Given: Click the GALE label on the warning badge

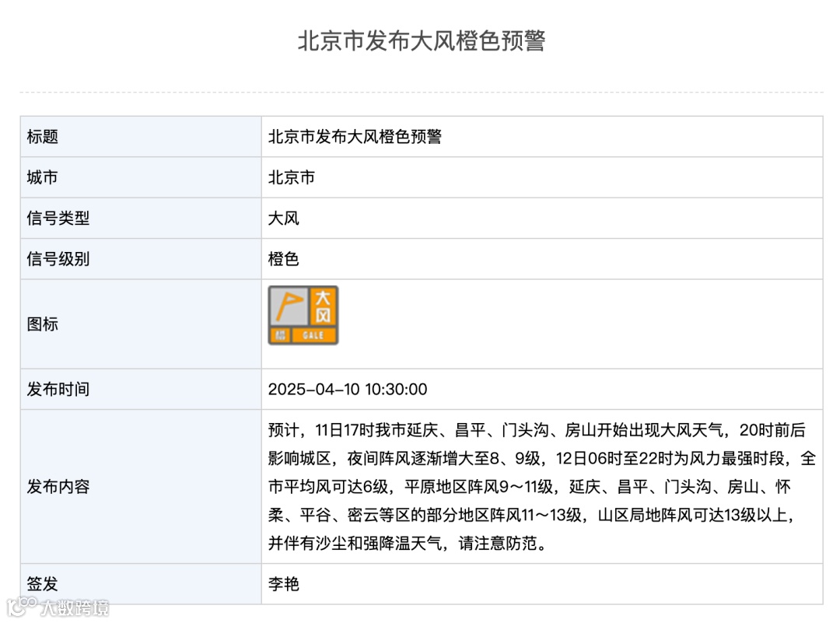Looking at the screenshot, I should click(x=315, y=334).
